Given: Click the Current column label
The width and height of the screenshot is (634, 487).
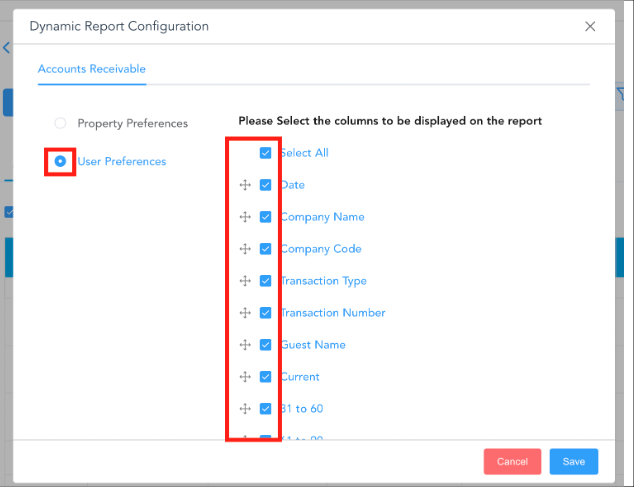Looking at the screenshot, I should coord(300,377).
